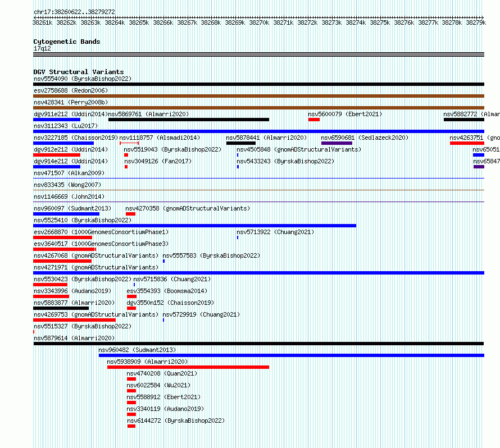Click the 38275k ruler tick label
The image size is (500, 448).
tap(380, 22)
